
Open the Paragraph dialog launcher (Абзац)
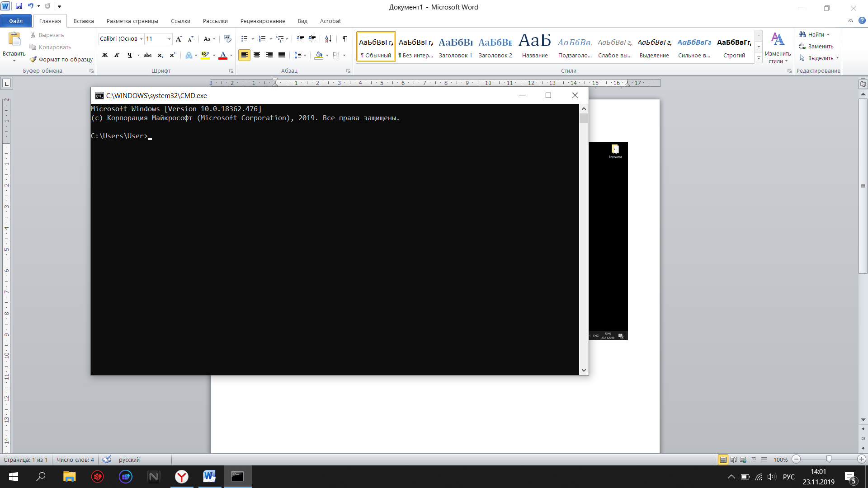pos(348,71)
